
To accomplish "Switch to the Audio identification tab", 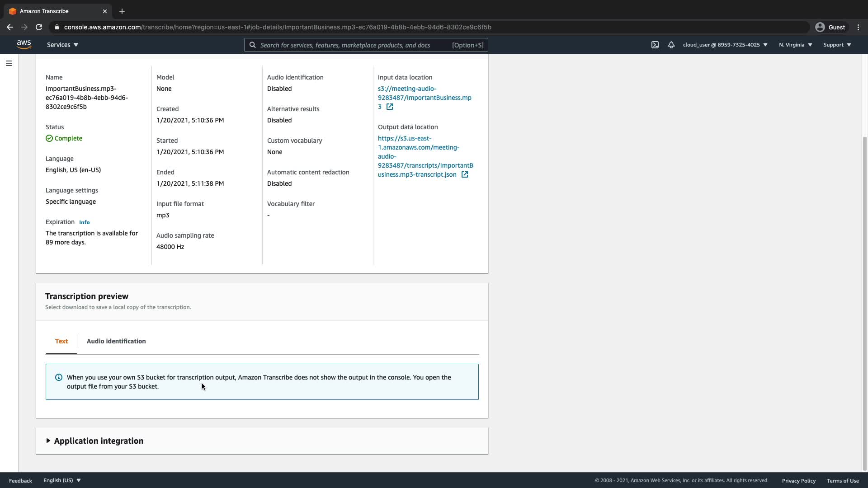I will 116,341.
